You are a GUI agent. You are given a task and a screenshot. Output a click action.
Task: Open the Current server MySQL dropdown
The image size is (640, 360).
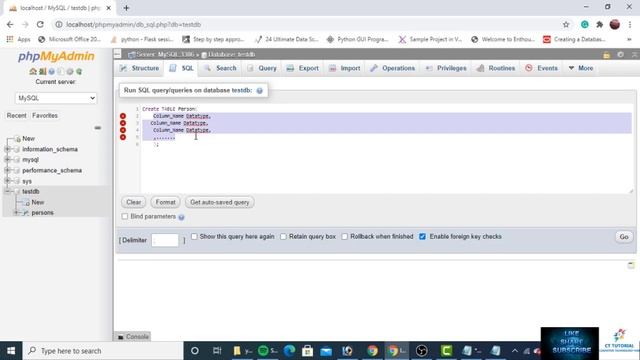(x=56, y=98)
